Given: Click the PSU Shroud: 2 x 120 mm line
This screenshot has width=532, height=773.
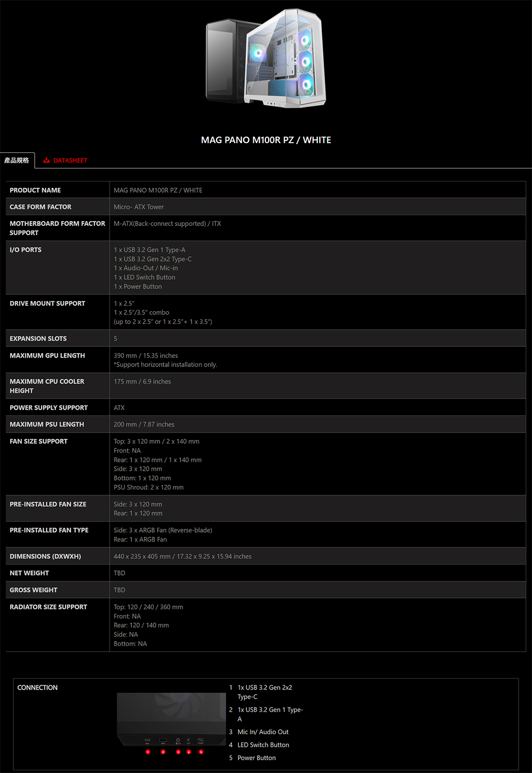Looking at the screenshot, I should tap(148, 487).
